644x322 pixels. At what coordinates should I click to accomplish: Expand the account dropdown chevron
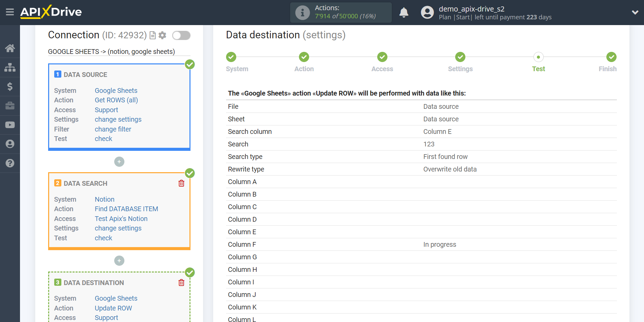click(635, 13)
